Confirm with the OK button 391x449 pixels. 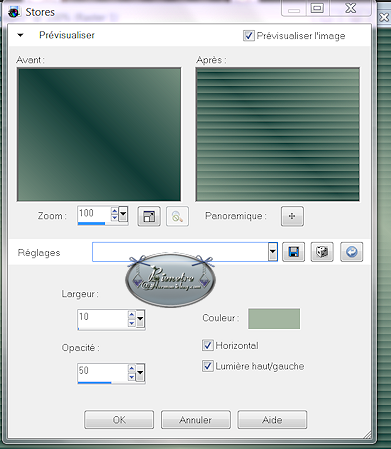(x=119, y=420)
